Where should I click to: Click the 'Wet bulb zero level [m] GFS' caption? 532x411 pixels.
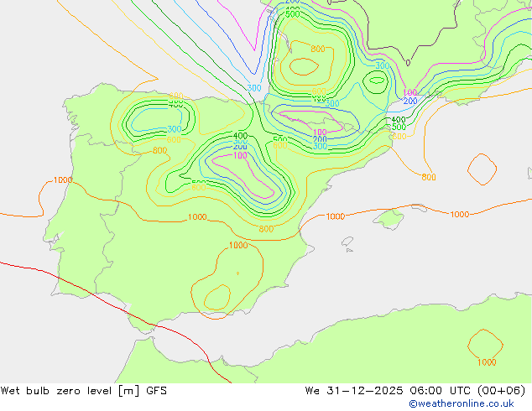[x=83, y=391]
